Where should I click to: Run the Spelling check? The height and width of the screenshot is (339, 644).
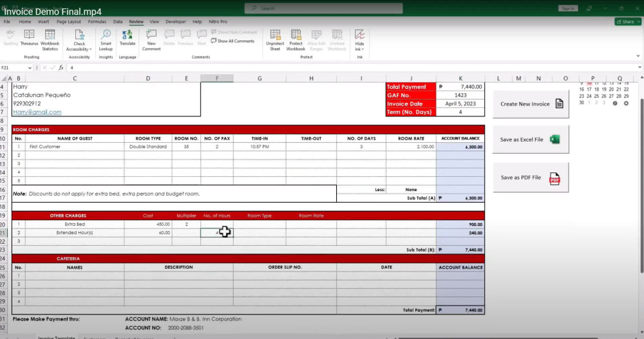10,38
